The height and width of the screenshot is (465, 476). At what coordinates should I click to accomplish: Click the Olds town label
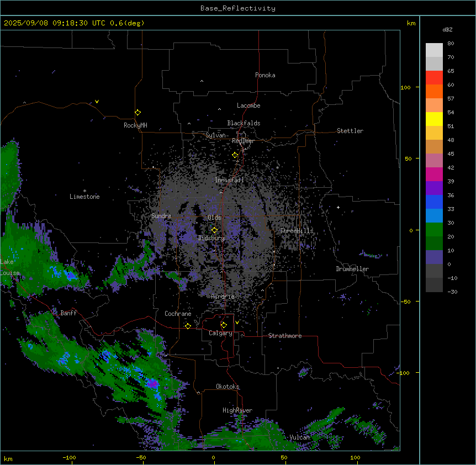coord(214,218)
